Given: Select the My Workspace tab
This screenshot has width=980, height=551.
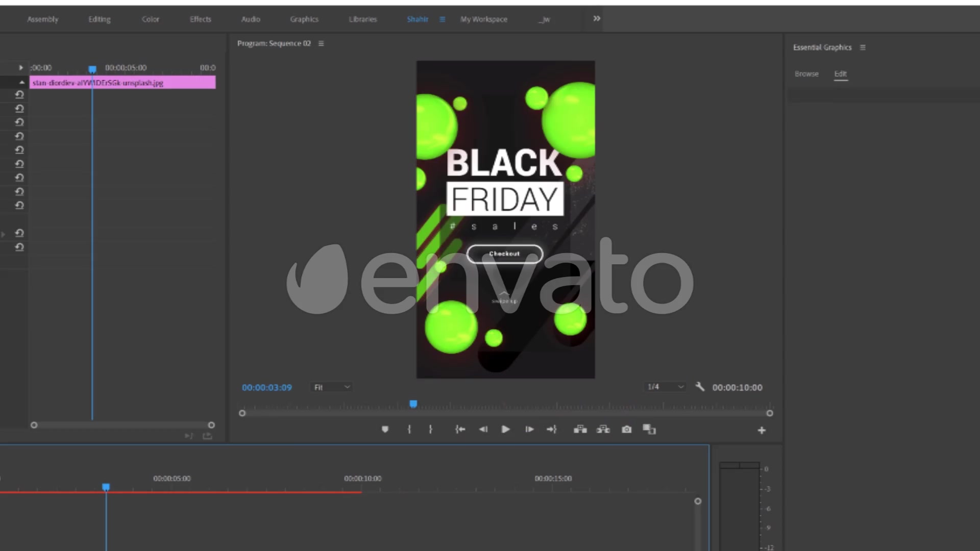Looking at the screenshot, I should [x=484, y=19].
